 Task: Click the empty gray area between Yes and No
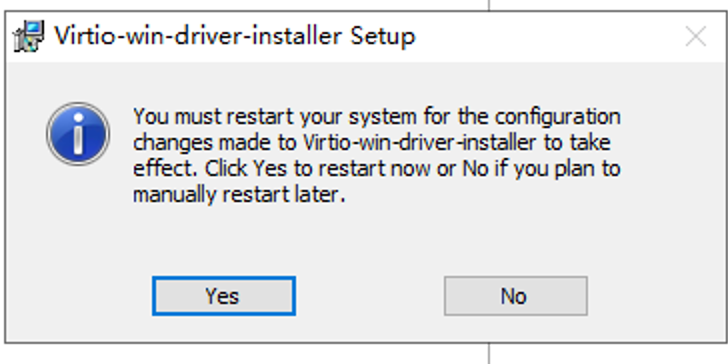click(x=370, y=296)
